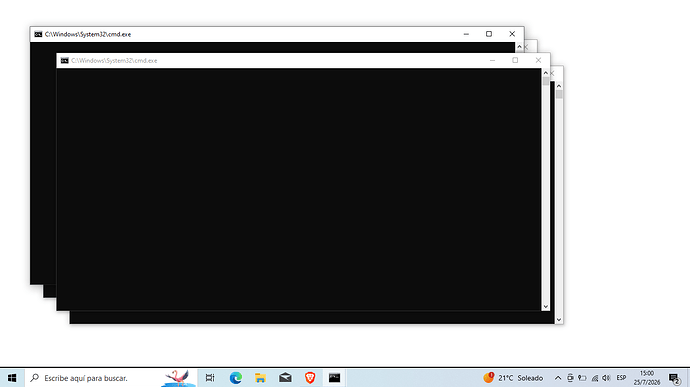Click scroll-down arrow in the grayed-title cmd window
Viewport: 690px width, 387px height.
pos(546,306)
